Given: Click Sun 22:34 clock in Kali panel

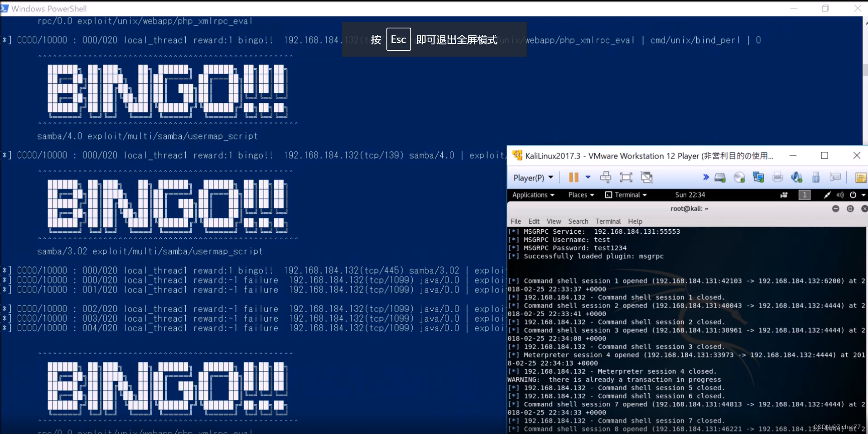Looking at the screenshot, I should pos(689,195).
